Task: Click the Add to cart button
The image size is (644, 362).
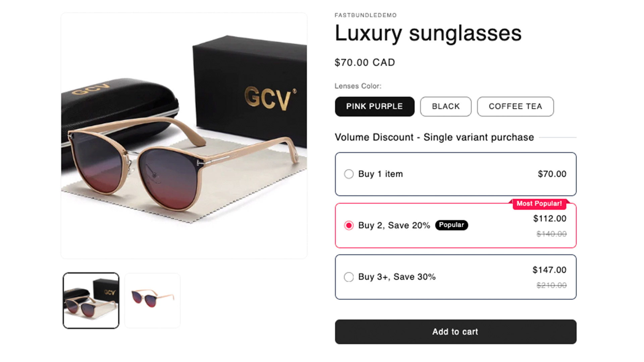Action: 455,332
